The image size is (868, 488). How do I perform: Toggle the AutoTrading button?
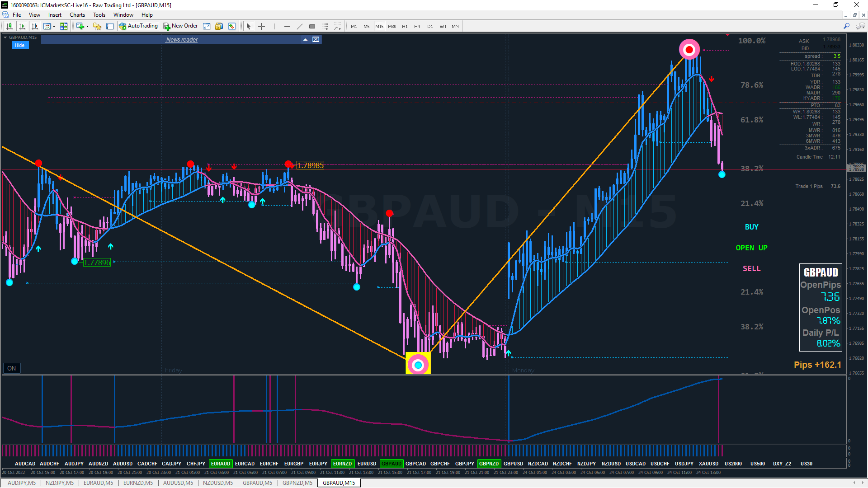(138, 26)
